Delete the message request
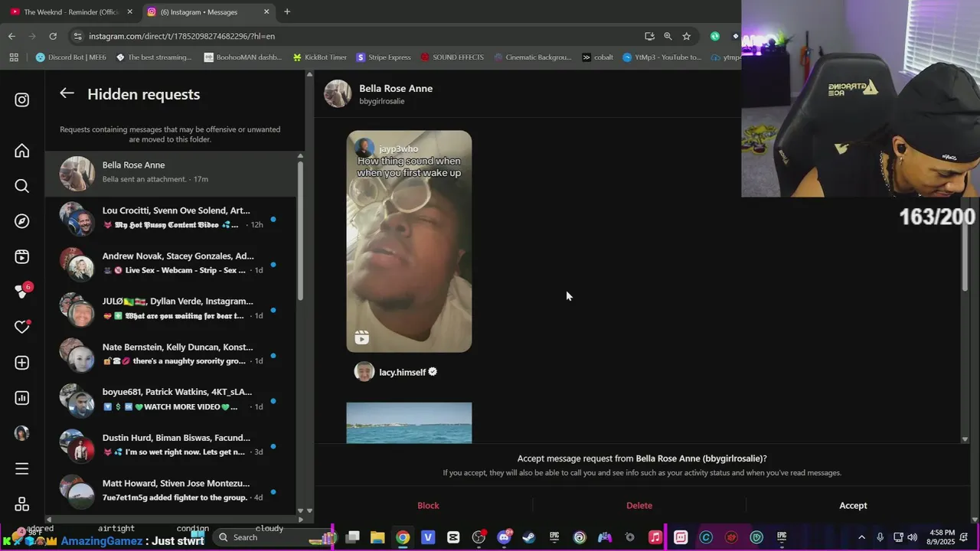Image resolution: width=980 pixels, height=551 pixels. [x=639, y=505]
